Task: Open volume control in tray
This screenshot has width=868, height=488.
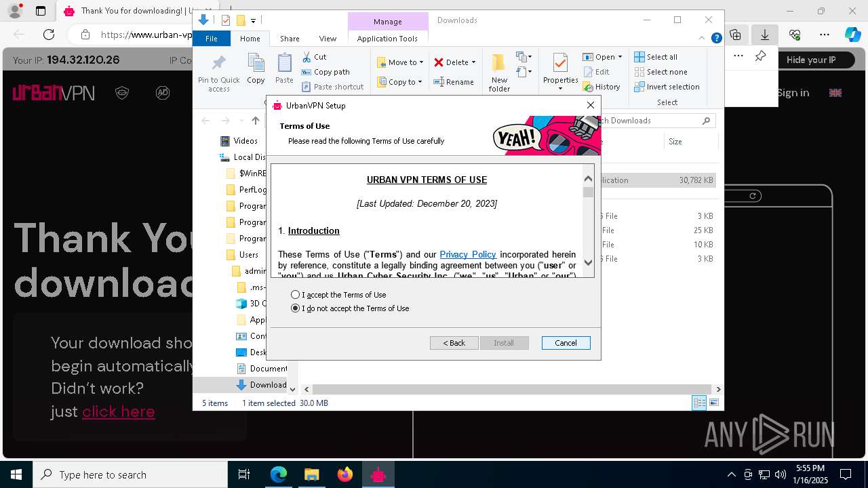Action: click(x=781, y=474)
